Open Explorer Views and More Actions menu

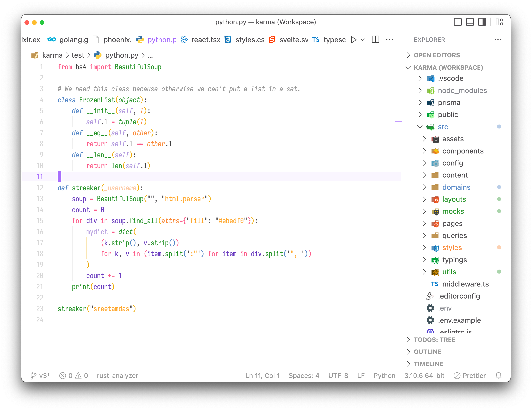tap(498, 40)
